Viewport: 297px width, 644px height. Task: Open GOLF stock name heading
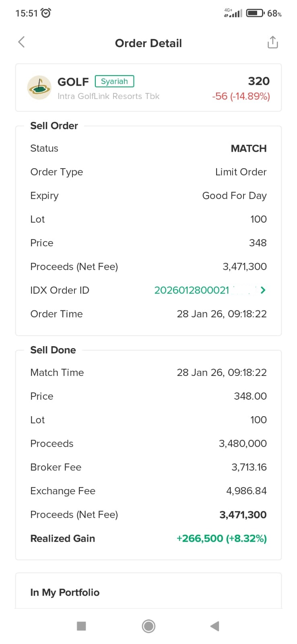coord(73,82)
